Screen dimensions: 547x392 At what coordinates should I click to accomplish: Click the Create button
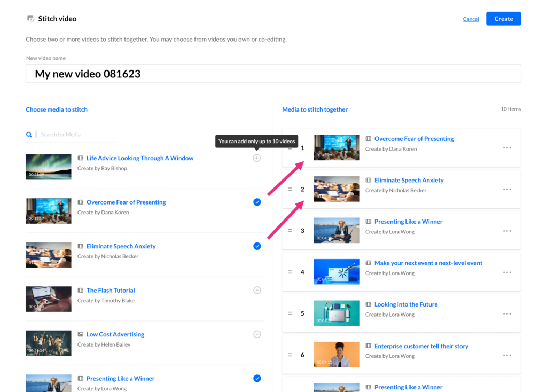[503, 19]
